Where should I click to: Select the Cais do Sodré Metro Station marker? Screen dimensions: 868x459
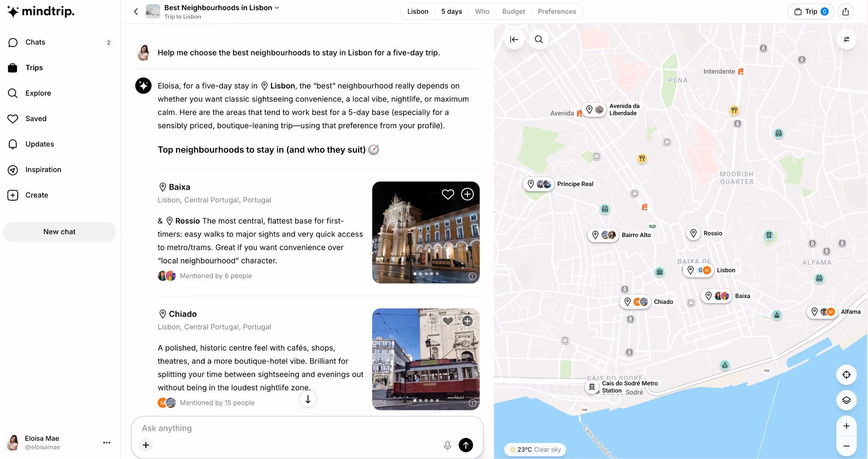(592, 387)
